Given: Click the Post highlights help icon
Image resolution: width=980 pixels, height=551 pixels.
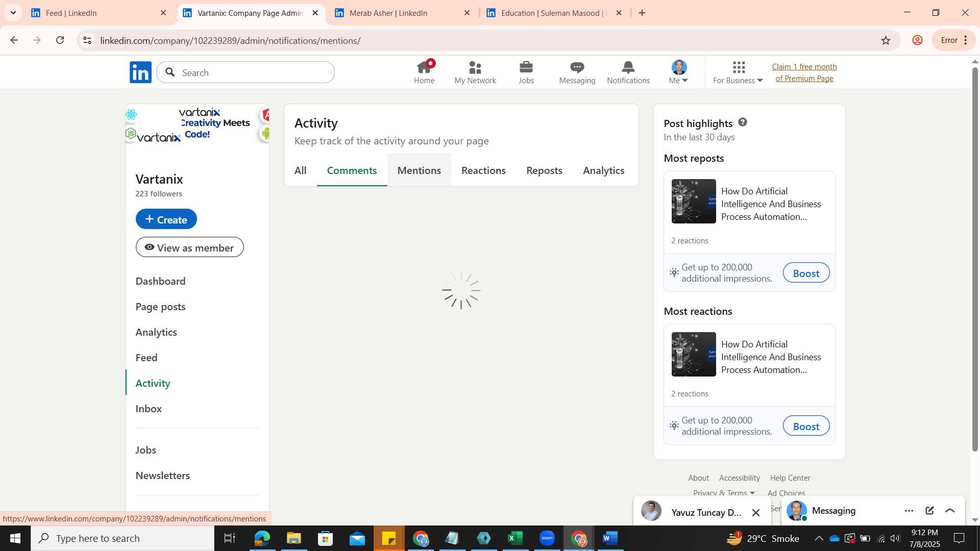Looking at the screenshot, I should pos(743,122).
